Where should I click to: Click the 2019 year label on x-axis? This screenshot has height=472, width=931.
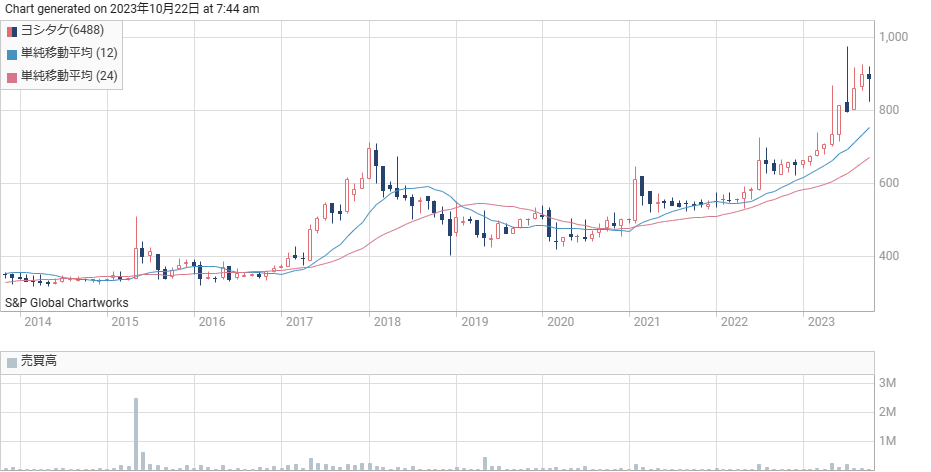[474, 322]
